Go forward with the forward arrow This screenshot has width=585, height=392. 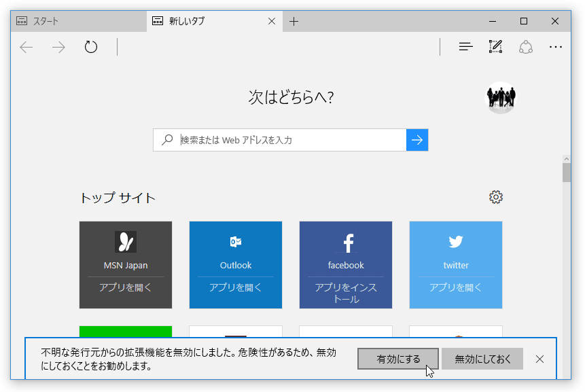point(58,48)
